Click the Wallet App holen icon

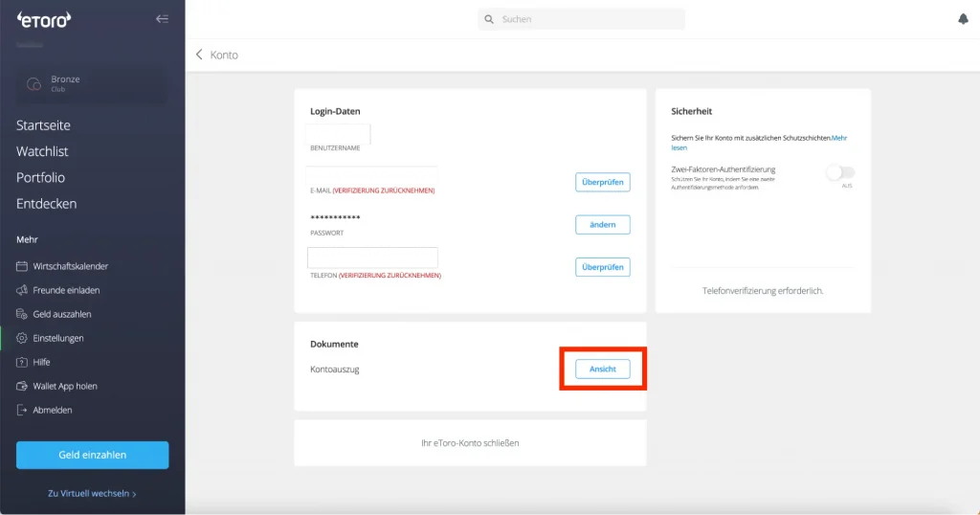click(x=23, y=386)
